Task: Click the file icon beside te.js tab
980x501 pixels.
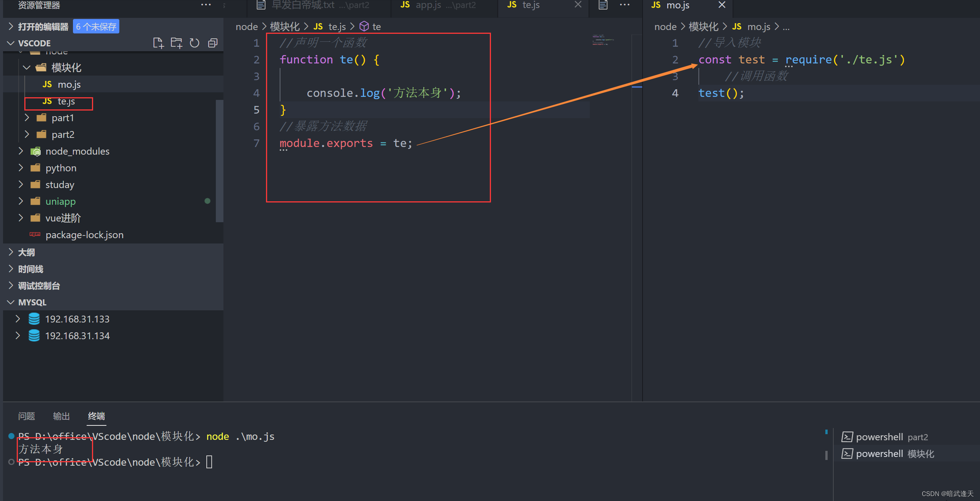Action: pos(603,5)
